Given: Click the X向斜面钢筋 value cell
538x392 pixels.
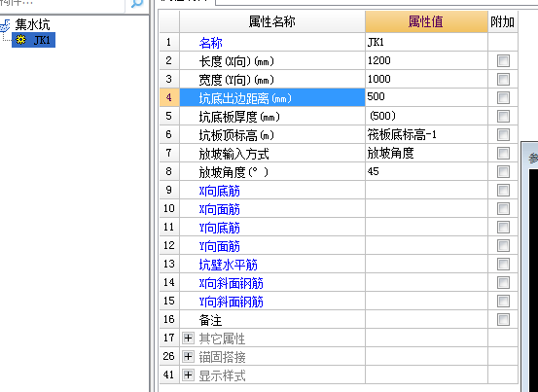Looking at the screenshot, I should 426,283.
